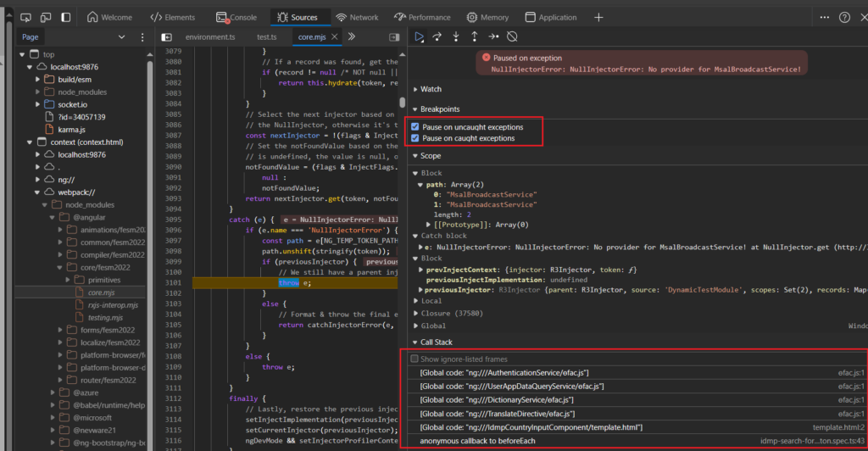868x451 pixels.
Task: Expand the [[Prototype]] Array(0) entry
Action: (x=428, y=225)
